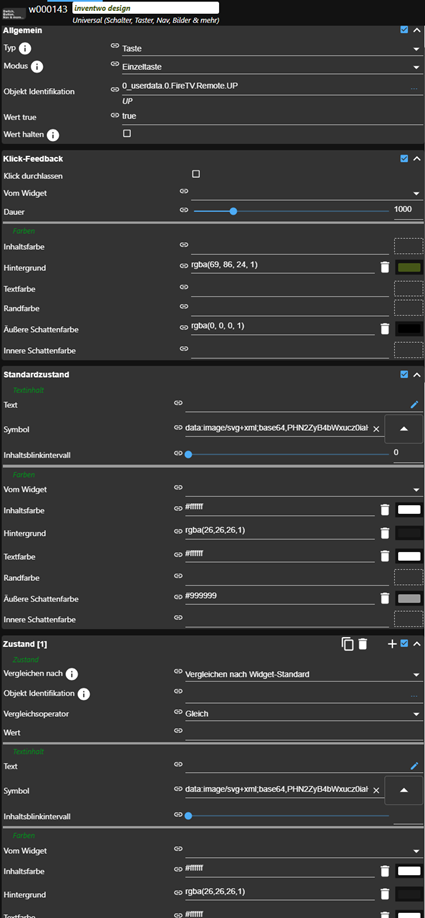425x918 pixels.
Task: Copy Zustand [1] with duplicate icon
Action: (x=348, y=644)
